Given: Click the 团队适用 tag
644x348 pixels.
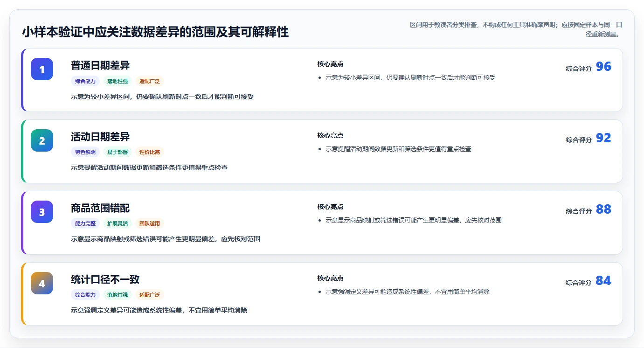Looking at the screenshot, I should 150,223.
